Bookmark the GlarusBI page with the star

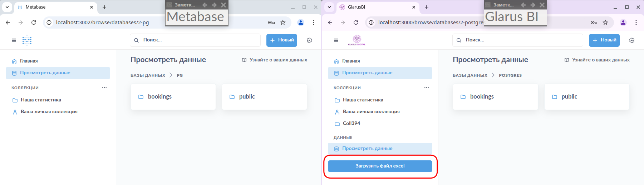pyautogui.click(x=605, y=22)
